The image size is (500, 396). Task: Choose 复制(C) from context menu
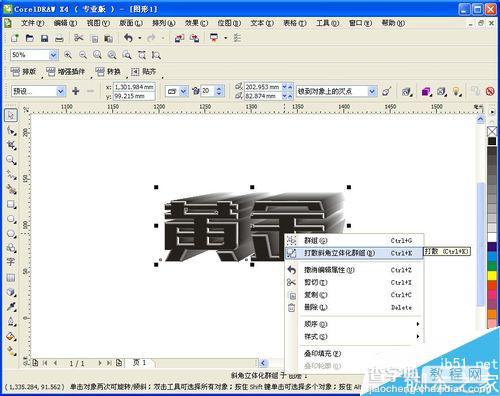pos(354,295)
